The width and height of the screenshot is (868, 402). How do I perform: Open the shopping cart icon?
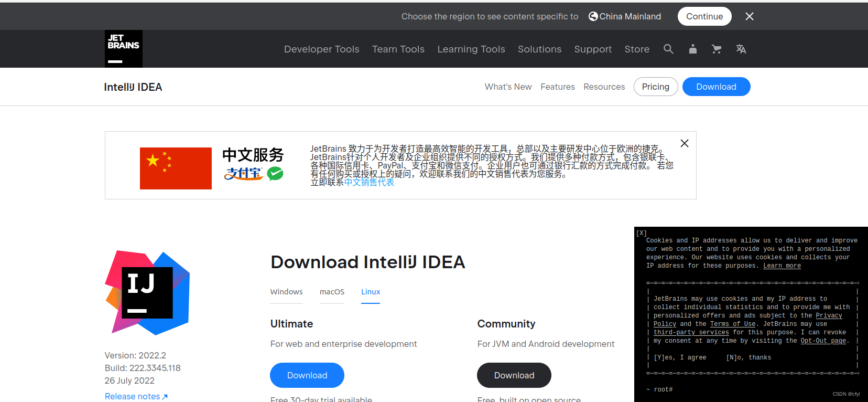point(717,49)
